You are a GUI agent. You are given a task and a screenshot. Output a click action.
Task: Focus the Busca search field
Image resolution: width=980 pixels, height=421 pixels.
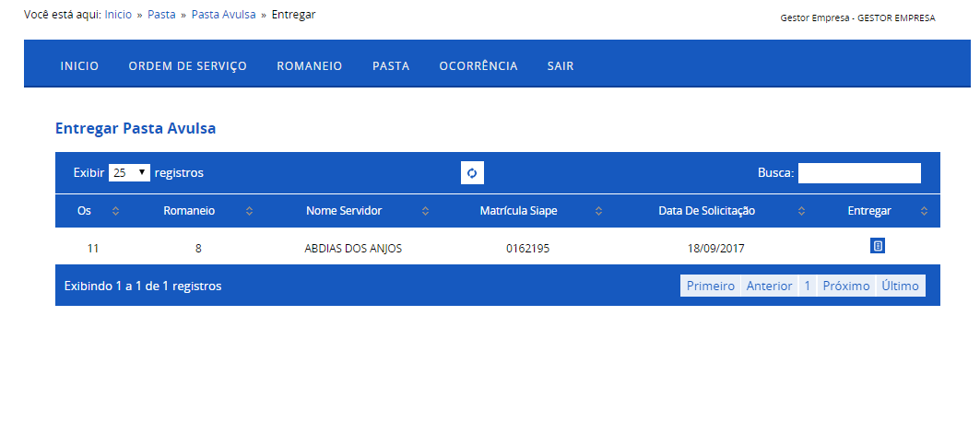pyautogui.click(x=859, y=173)
